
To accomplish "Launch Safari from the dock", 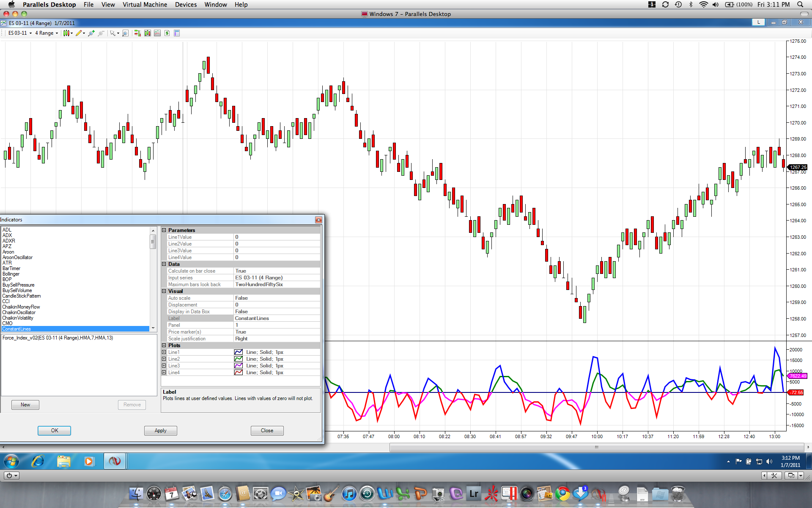I will (x=225, y=494).
